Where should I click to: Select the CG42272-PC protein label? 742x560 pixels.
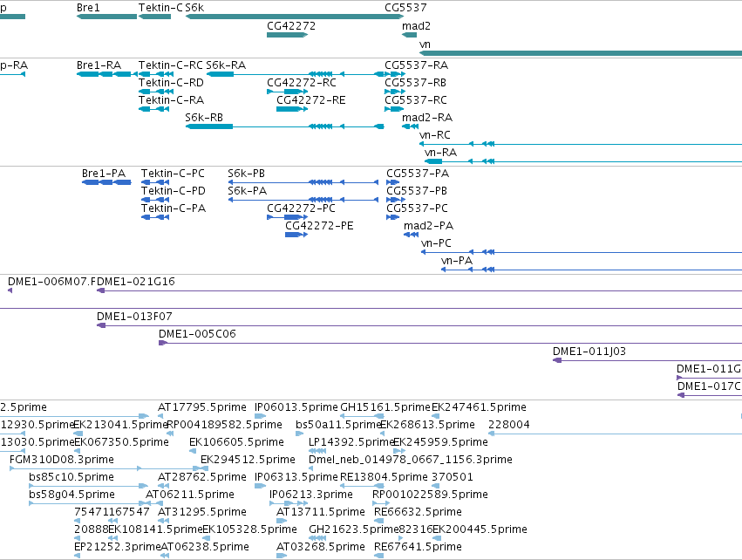(301, 208)
